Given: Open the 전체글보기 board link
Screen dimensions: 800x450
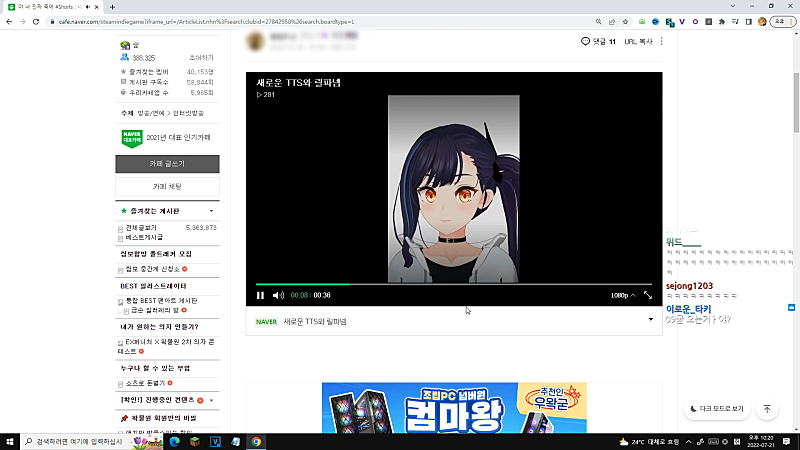Looking at the screenshot, I should (x=141, y=228).
